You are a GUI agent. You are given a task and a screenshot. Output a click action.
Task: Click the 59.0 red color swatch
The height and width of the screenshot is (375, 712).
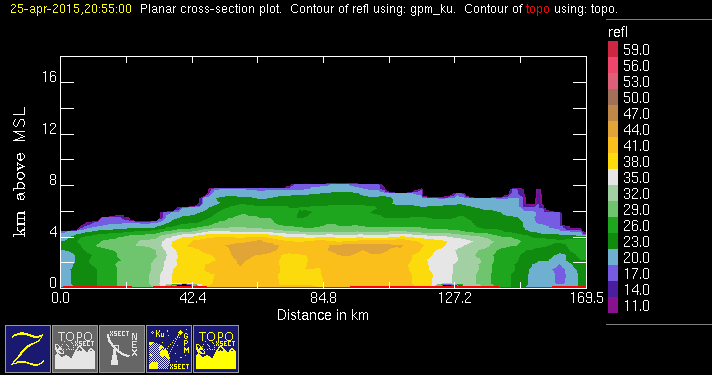point(613,49)
